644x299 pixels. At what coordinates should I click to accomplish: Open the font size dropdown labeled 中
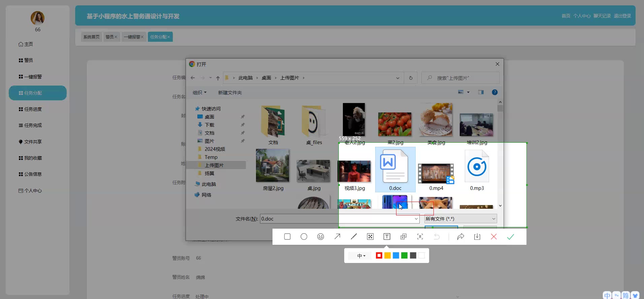tap(361, 256)
